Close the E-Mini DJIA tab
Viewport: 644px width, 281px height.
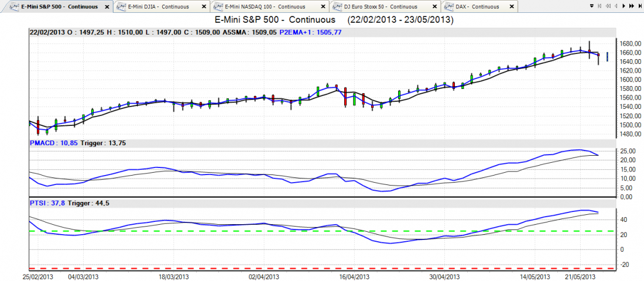(x=204, y=6)
